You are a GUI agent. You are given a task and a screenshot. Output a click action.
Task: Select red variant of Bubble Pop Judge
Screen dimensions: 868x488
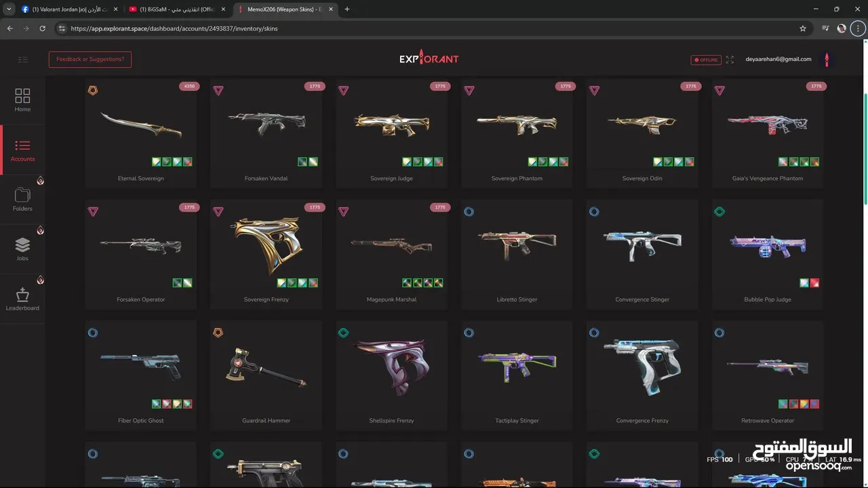(814, 283)
